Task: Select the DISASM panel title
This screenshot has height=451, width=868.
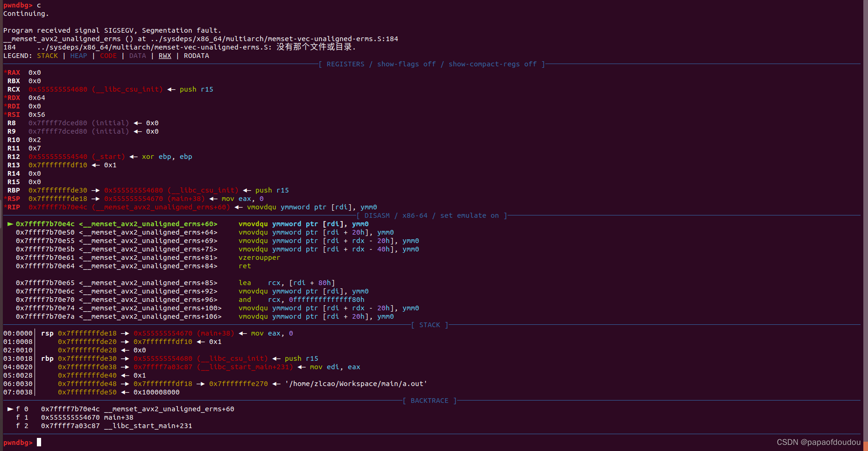Action: [376, 215]
